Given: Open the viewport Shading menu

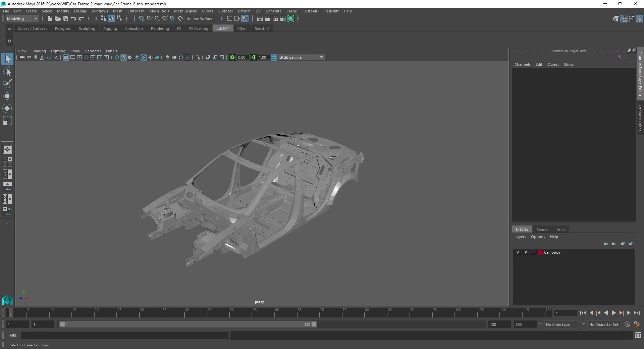Looking at the screenshot, I should [x=39, y=51].
